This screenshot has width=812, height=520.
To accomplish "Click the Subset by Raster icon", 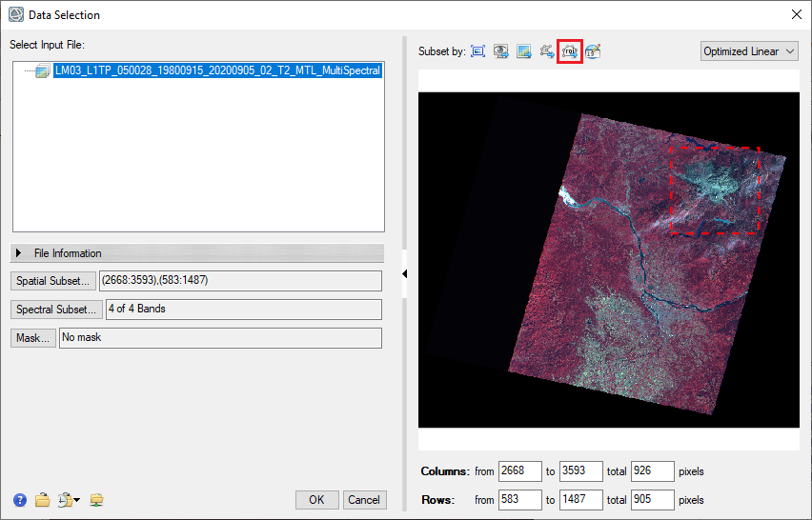I will (x=523, y=51).
